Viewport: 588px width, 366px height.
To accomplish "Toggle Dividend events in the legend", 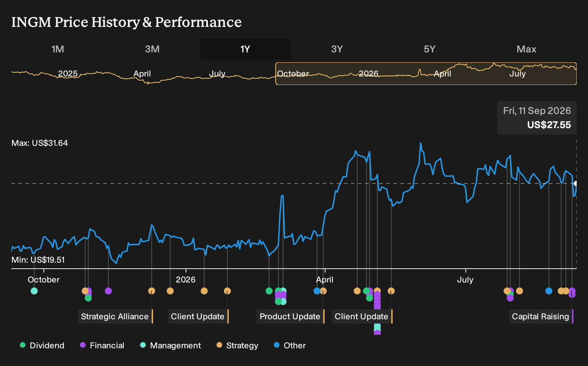I will tap(42, 345).
